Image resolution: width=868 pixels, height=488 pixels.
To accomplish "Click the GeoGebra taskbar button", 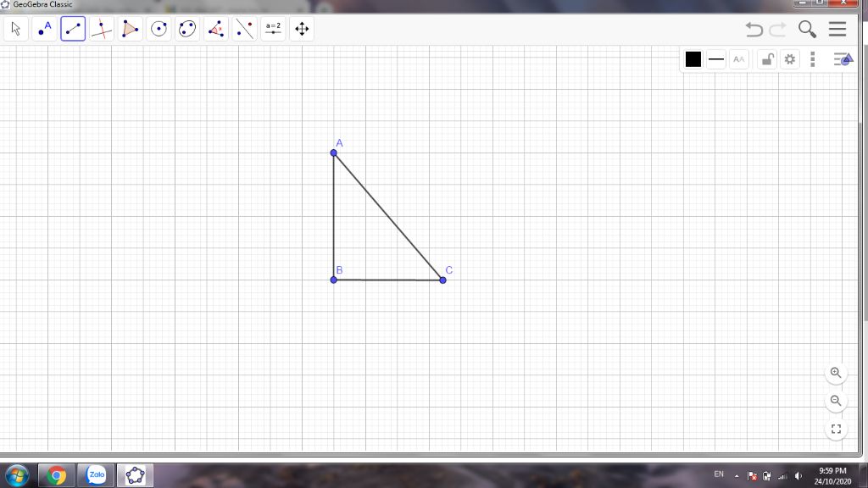I will (135, 475).
